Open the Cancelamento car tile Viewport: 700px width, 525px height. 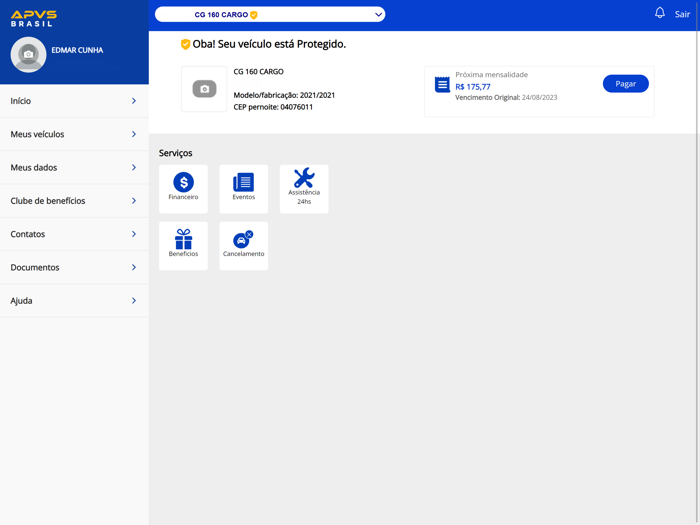(x=243, y=246)
